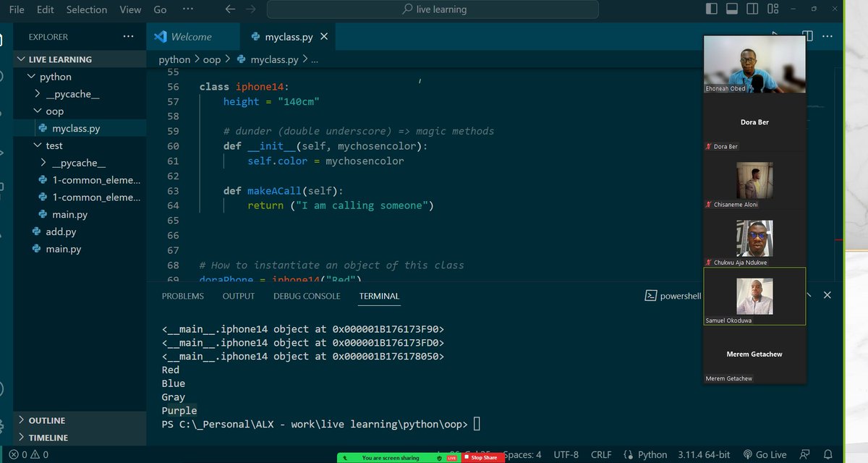Open the File menu
868x463 pixels.
(x=17, y=9)
